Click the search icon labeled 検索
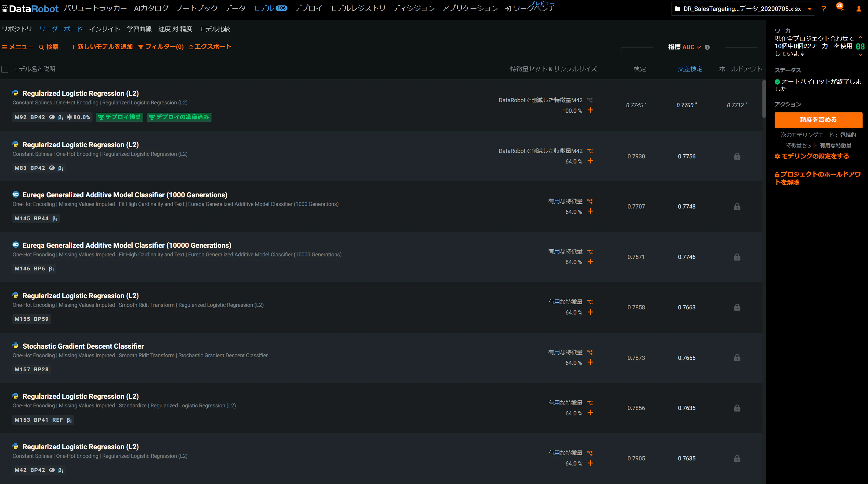868x484 pixels. point(48,47)
